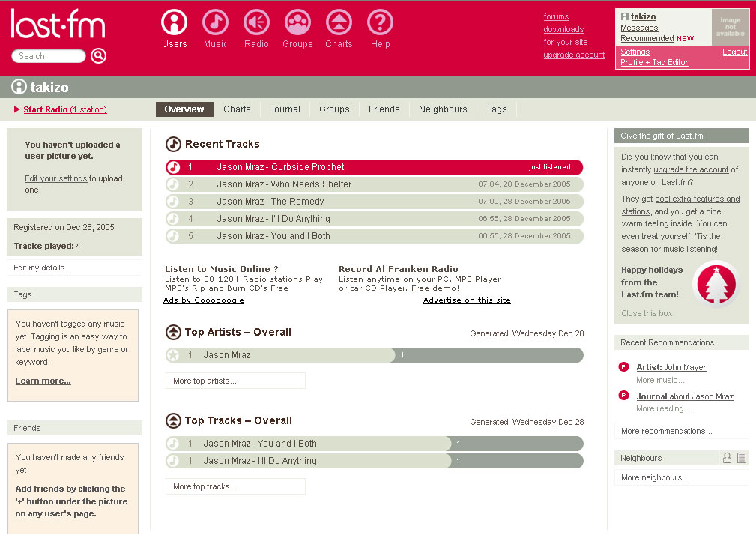Click the note icon on recent track row 5
756x535 pixels.
[x=173, y=236]
